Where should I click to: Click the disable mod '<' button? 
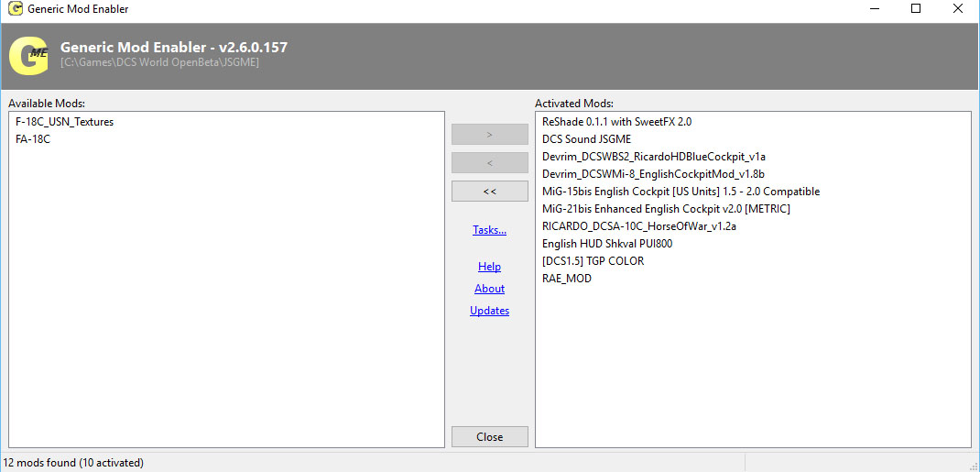(489, 163)
